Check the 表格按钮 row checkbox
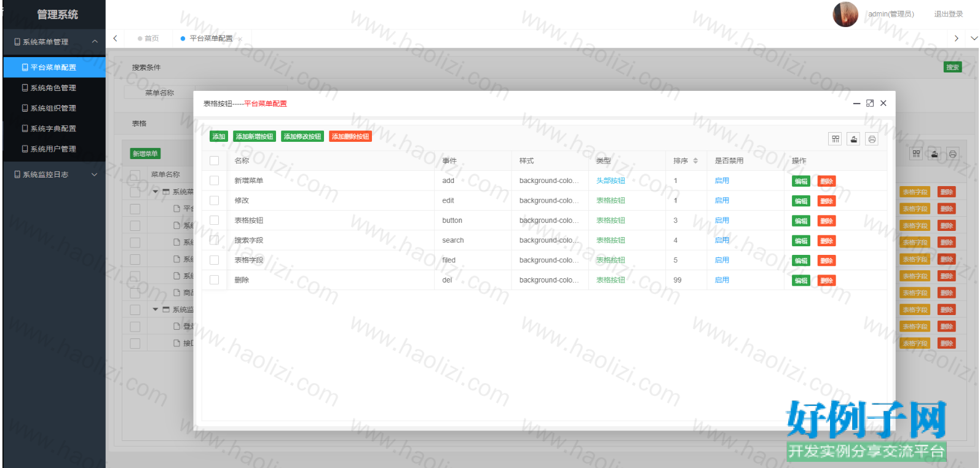 click(214, 220)
